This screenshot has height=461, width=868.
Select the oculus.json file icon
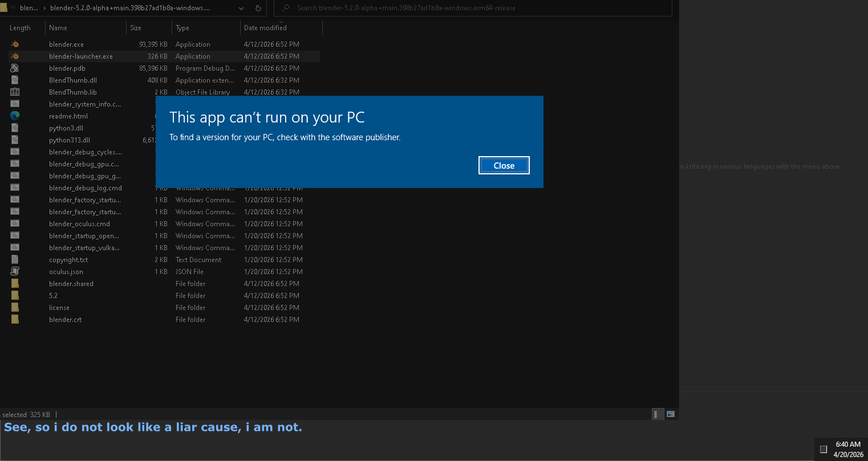click(15, 271)
